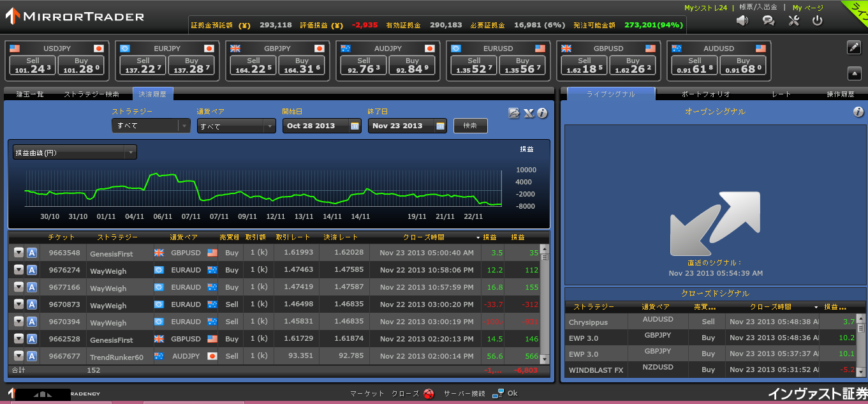Sort by クローズ時間 column header in history table
The width and height of the screenshot is (868, 404).
[423, 237]
